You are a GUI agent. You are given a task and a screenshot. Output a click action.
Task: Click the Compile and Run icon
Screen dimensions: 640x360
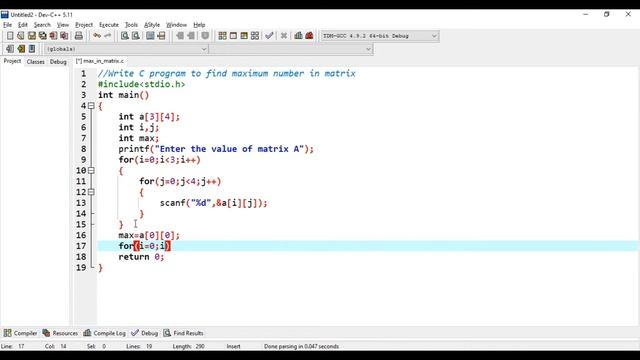click(244, 36)
